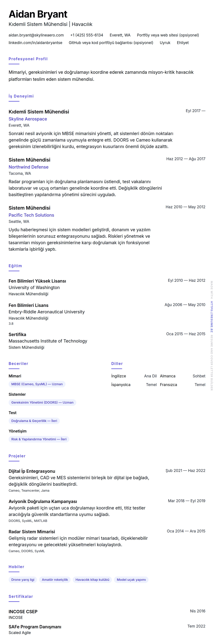Click the Profesyonel Profil section heading
Screen dimensions: 214x644
click(28, 59)
